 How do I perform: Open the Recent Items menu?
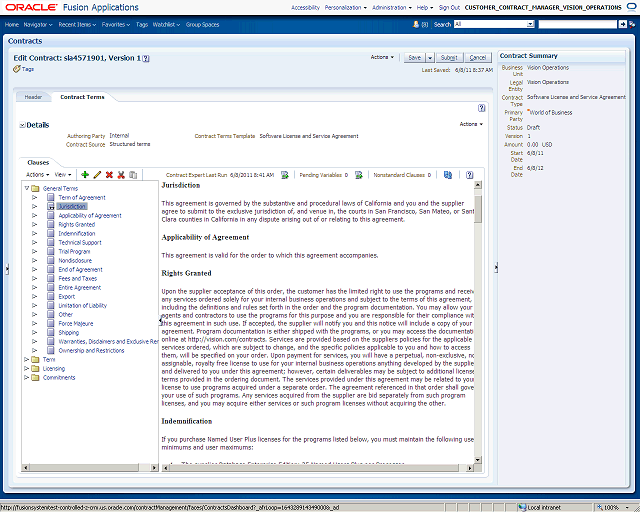pos(77,24)
